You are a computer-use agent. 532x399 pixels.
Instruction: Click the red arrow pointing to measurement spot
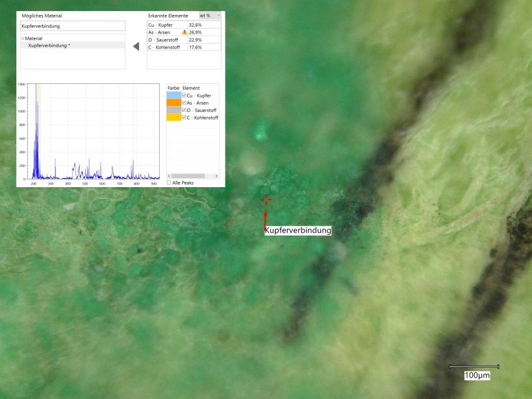click(x=265, y=218)
